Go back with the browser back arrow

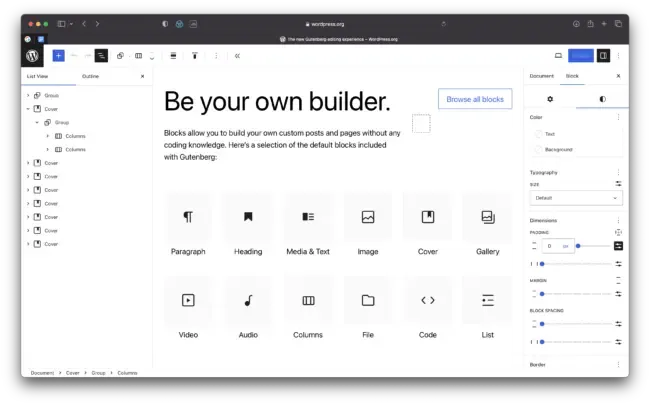click(84, 24)
